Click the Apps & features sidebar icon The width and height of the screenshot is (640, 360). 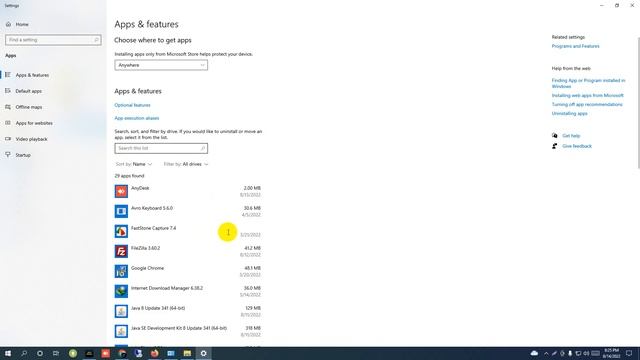[8, 75]
